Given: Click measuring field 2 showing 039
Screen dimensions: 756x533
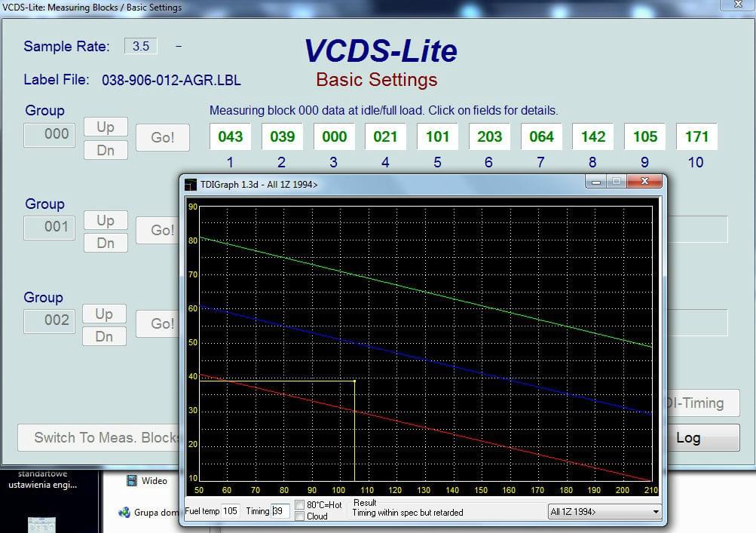Looking at the screenshot, I should pos(282,136).
